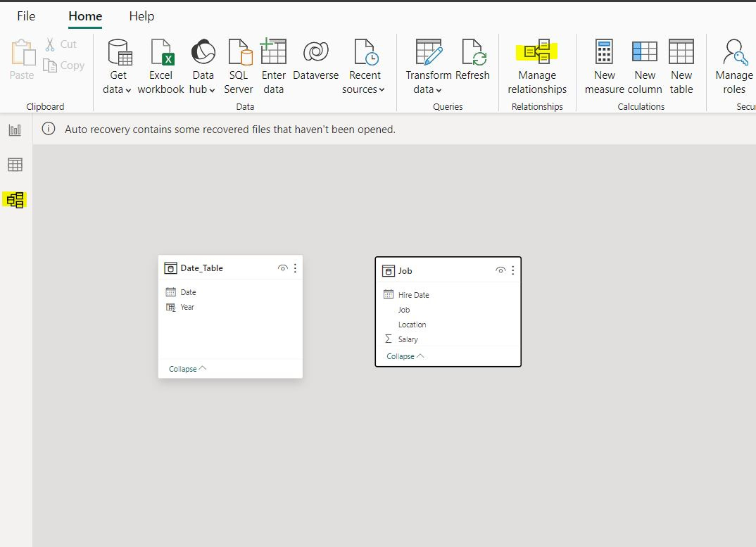Switch to Model view in sidebar
Image resolution: width=756 pixels, height=547 pixels.
coord(15,200)
